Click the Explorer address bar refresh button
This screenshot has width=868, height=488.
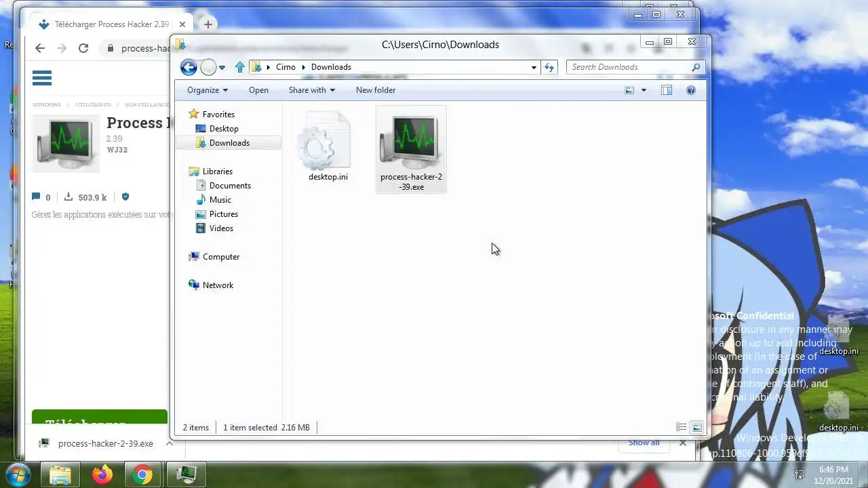point(549,67)
